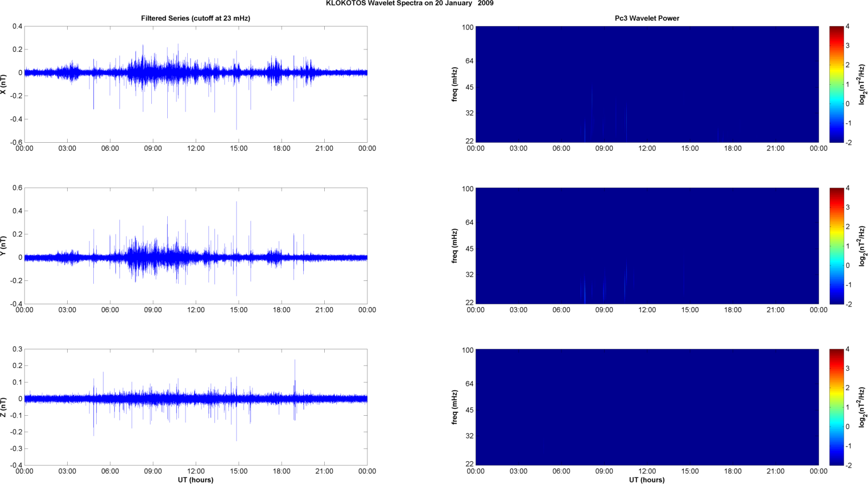Click inside the middle Pc3 wavelet power spectrogram
Viewport: 868px width, 484px height.
coord(647,246)
